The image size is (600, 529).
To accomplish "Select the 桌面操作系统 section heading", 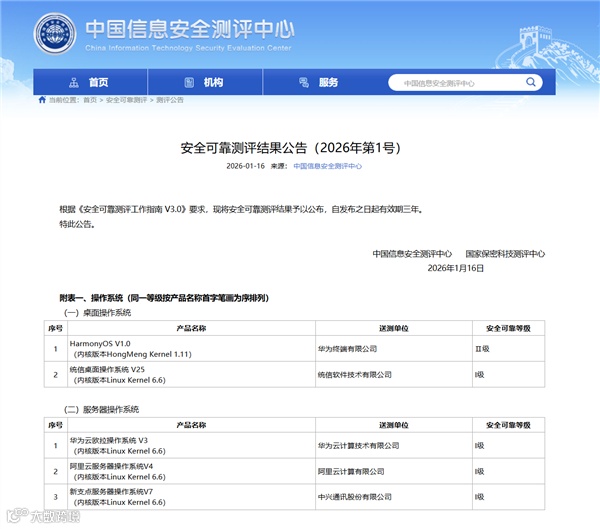I will pyautogui.click(x=97, y=313).
